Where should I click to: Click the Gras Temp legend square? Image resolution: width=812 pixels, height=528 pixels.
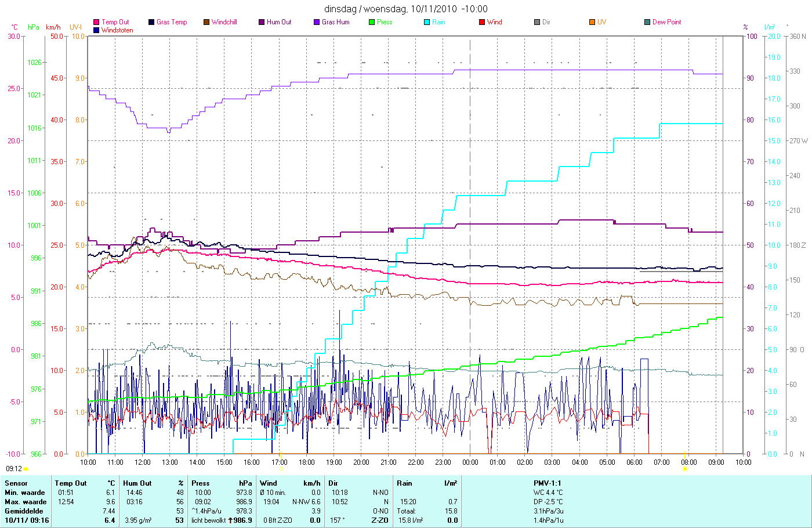(x=151, y=22)
